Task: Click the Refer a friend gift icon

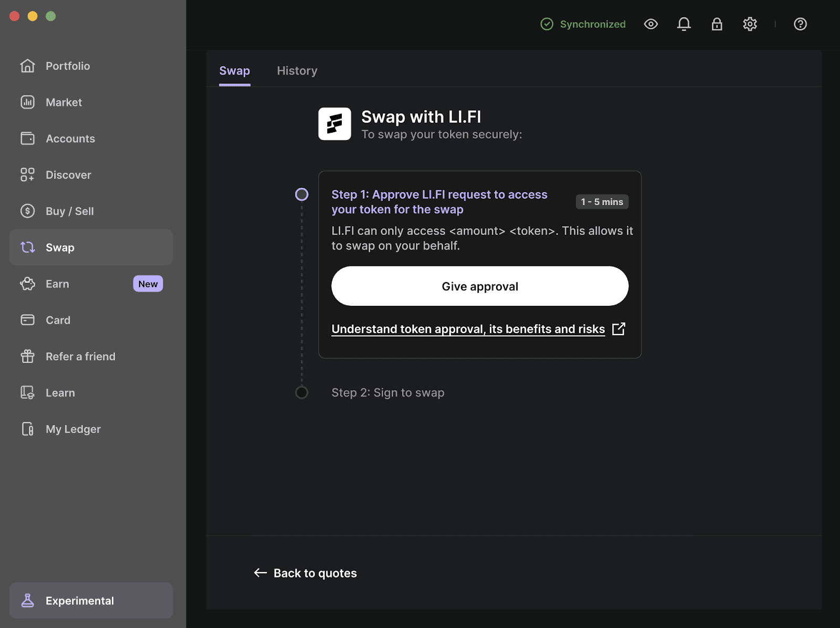Action: click(27, 356)
